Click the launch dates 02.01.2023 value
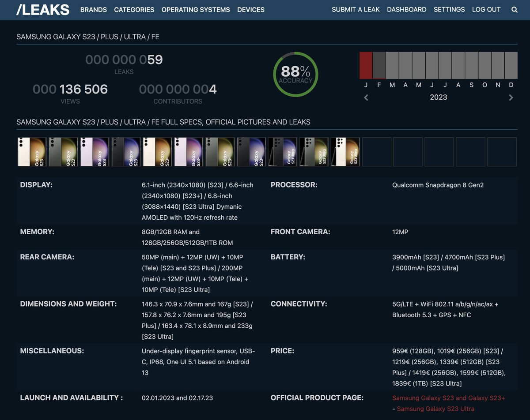The width and height of the screenshot is (530, 420). 177,398
